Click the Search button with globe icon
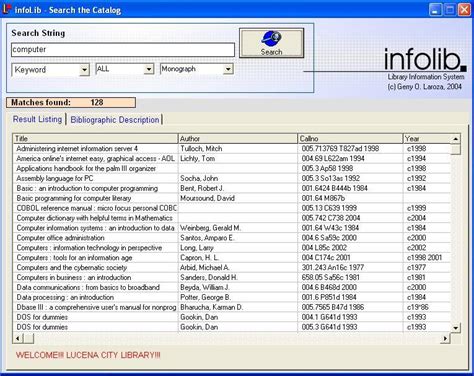The height and width of the screenshot is (376, 474). point(271,43)
